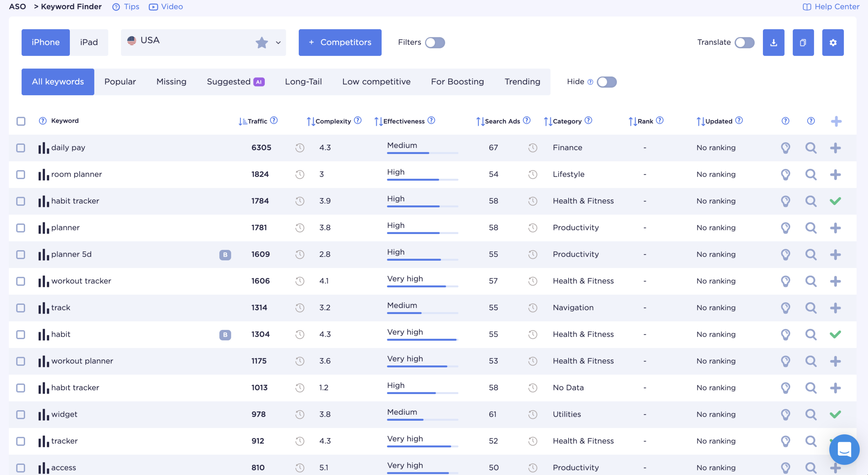The height and width of the screenshot is (475, 868).
Task: Sort table by Updated column
Action: [701, 121]
